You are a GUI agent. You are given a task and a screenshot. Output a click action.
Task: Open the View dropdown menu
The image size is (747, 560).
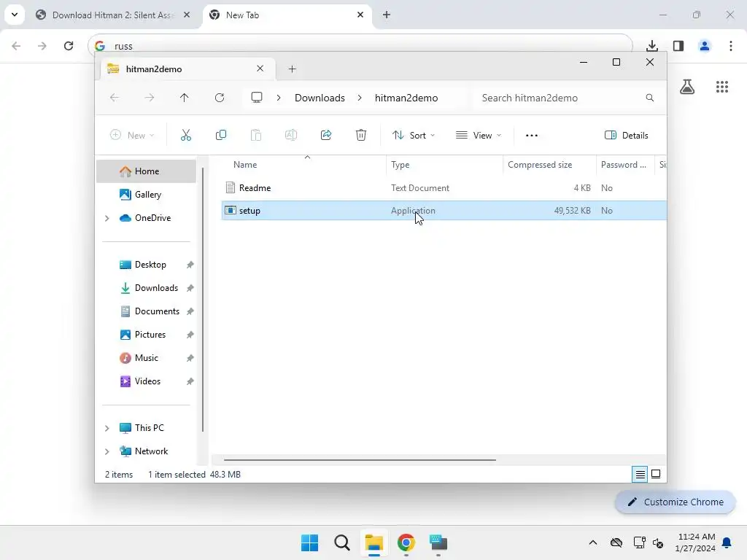(479, 135)
